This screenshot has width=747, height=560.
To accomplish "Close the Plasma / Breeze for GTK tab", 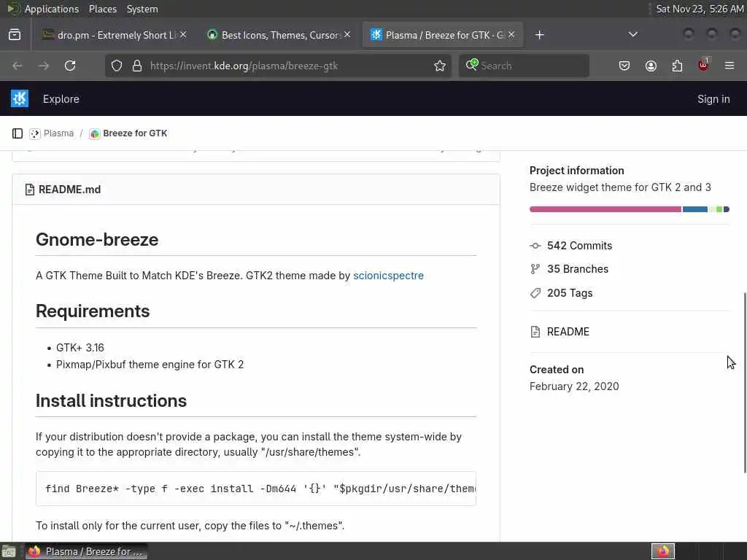I will [511, 35].
